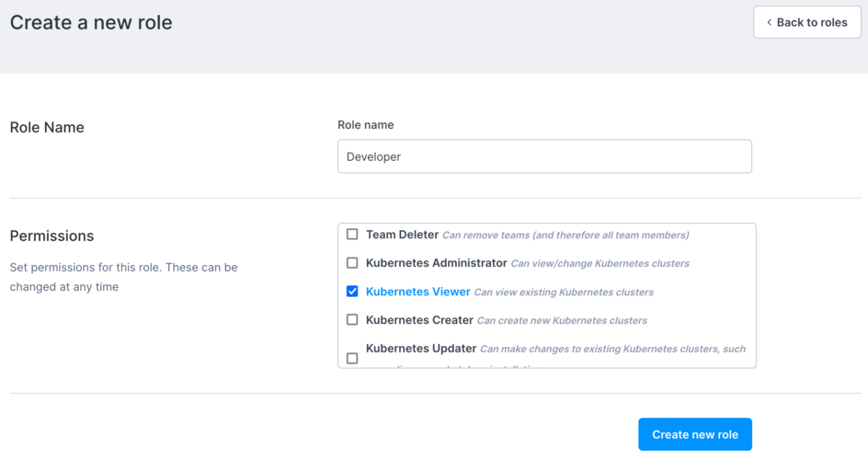Click the 'Set permissions for this role' help text
Screen dimensions: 868x460
click(123, 277)
